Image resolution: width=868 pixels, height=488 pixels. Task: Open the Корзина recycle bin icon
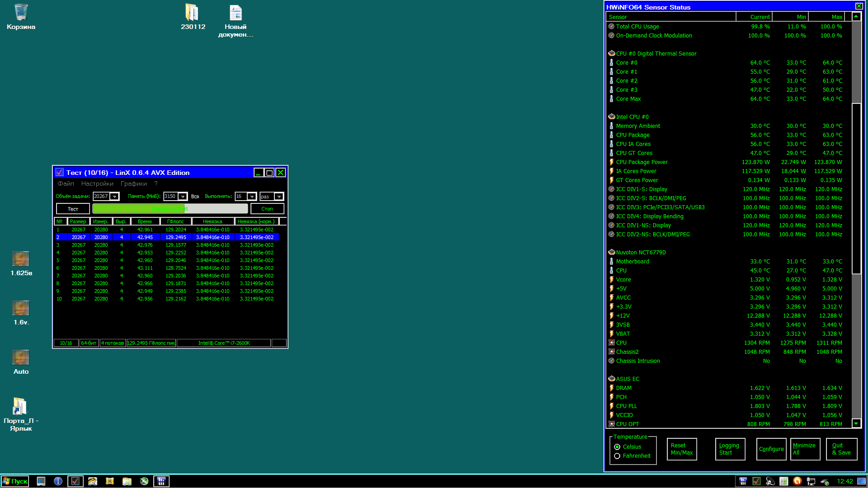pos(21,13)
